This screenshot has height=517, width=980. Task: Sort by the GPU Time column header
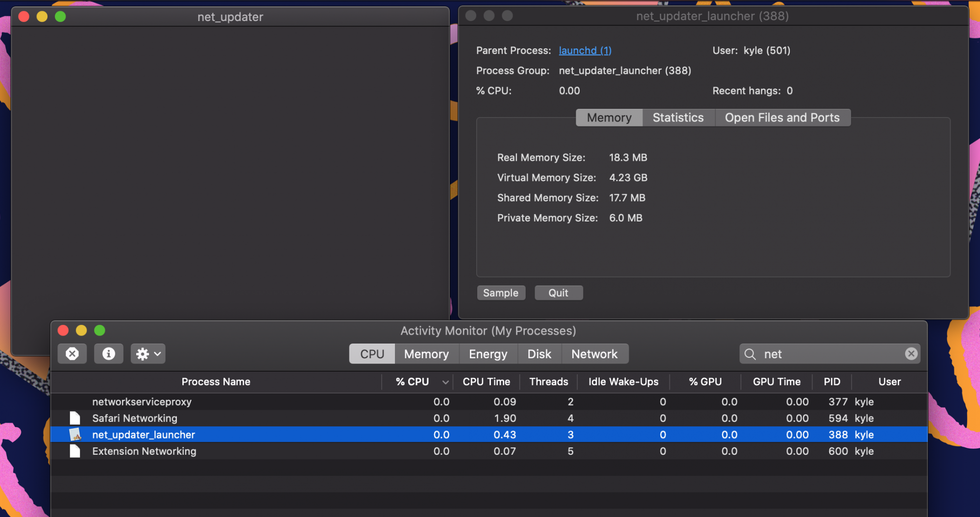(777, 382)
